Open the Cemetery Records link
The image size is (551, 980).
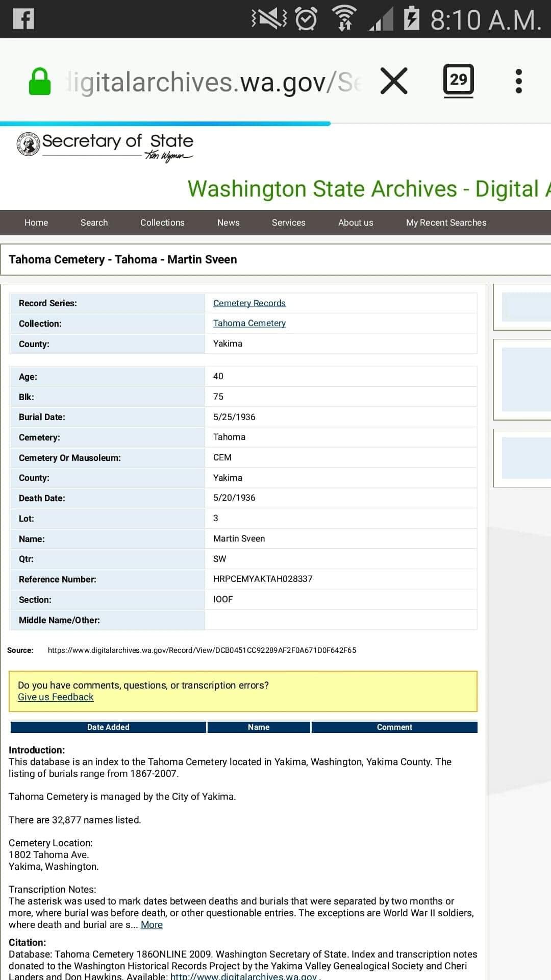pyautogui.click(x=249, y=303)
